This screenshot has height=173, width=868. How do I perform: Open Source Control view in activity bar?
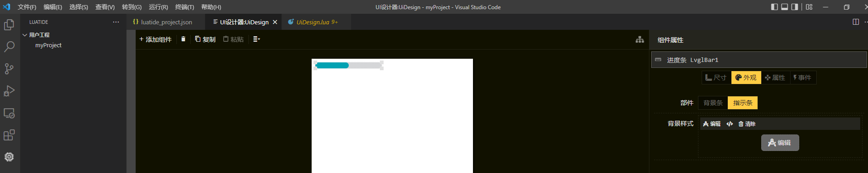point(9,69)
